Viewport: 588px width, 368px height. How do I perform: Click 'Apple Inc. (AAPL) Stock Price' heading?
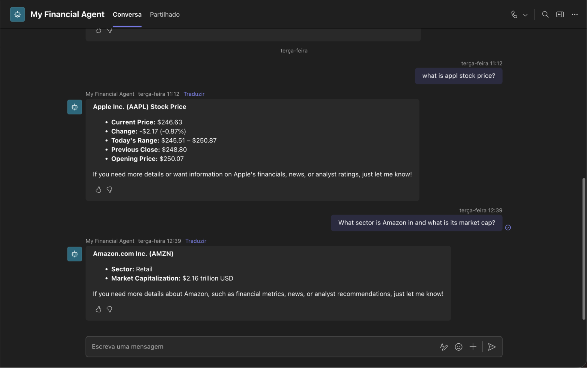coord(140,107)
